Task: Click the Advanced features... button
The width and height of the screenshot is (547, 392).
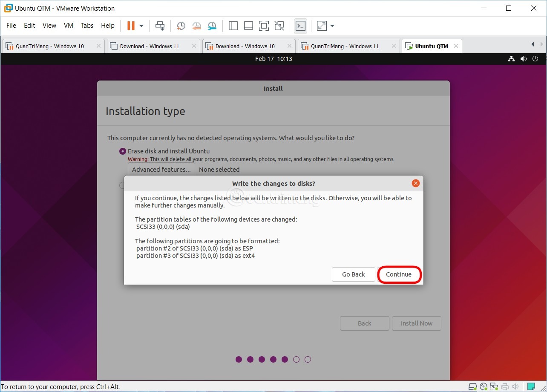Action: (161, 169)
